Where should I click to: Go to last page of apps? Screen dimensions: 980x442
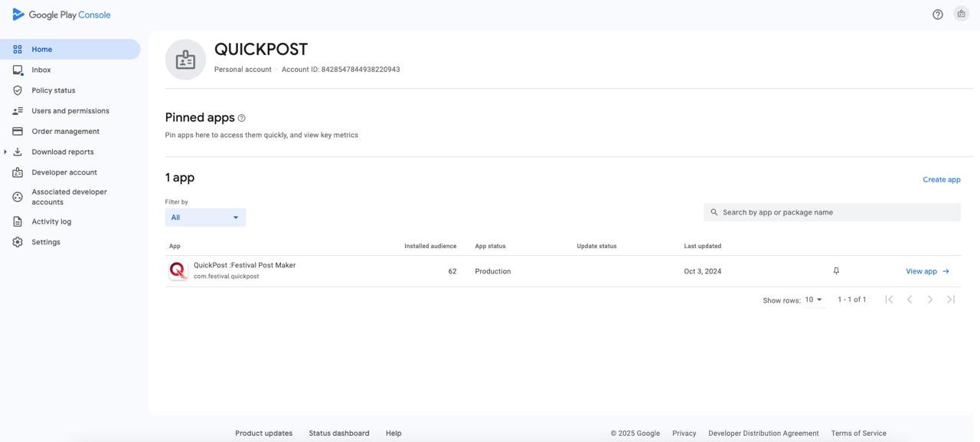tap(951, 300)
